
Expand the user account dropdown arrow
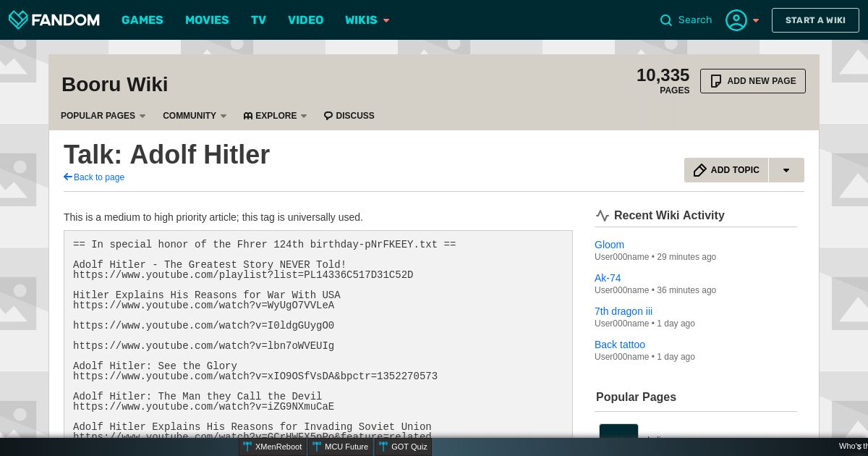point(756,20)
